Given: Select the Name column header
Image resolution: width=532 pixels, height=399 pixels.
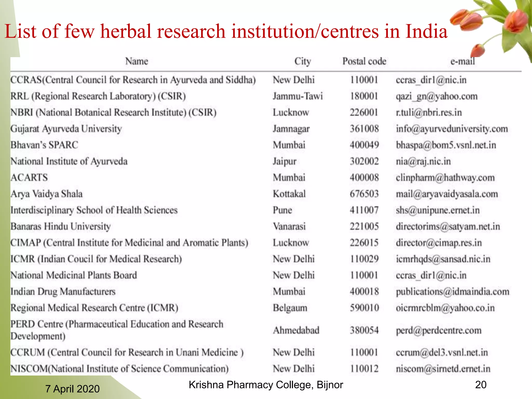Looking at the screenshot, I should 137,61.
